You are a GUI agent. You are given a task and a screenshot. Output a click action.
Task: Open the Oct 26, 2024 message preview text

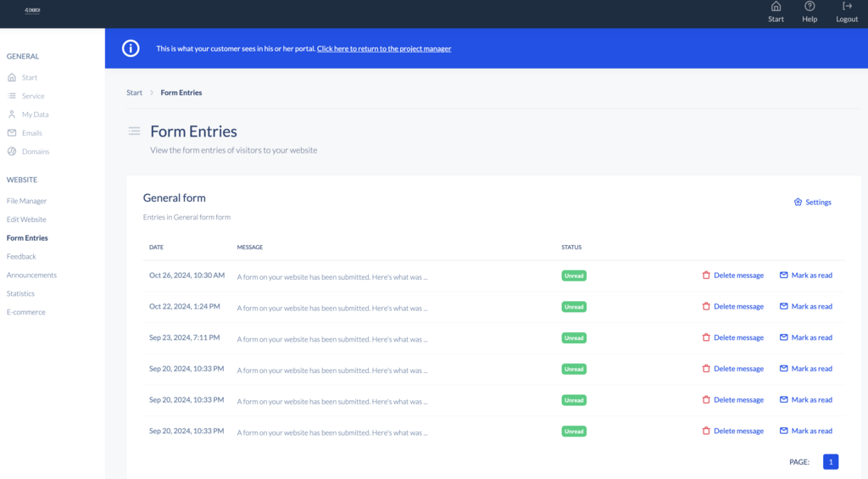point(331,276)
